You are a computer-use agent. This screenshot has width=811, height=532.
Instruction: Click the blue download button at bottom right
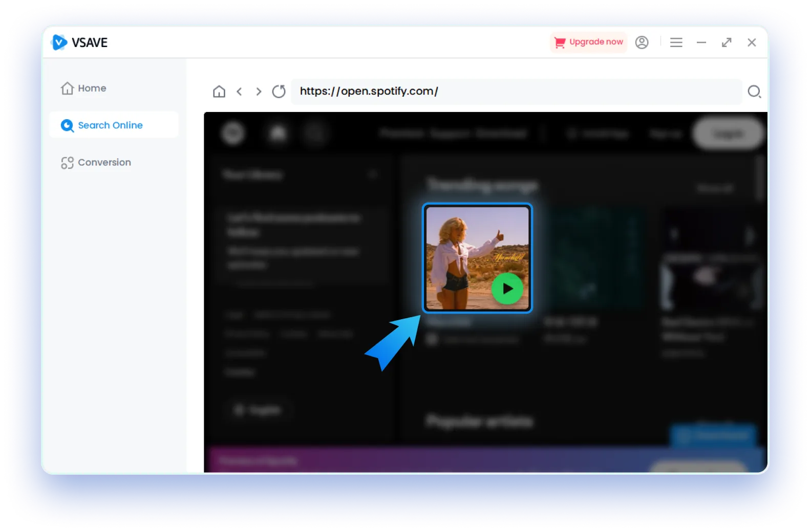tap(714, 435)
